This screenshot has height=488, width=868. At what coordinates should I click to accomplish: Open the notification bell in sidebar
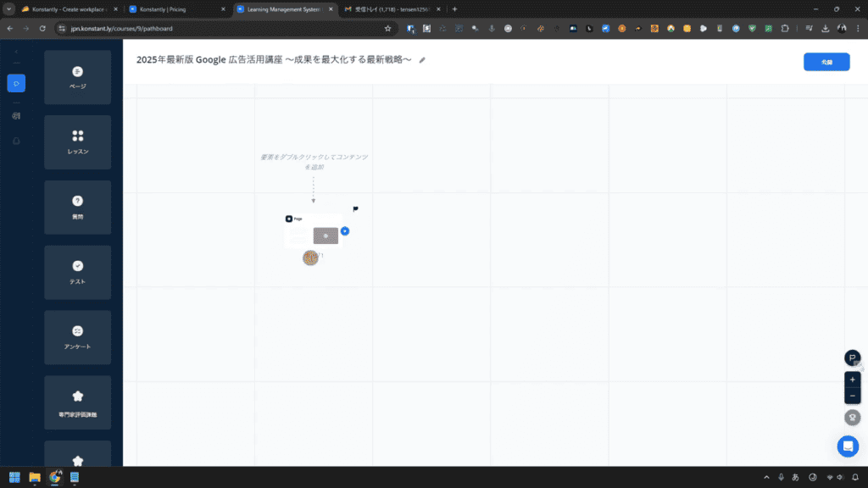(x=16, y=141)
